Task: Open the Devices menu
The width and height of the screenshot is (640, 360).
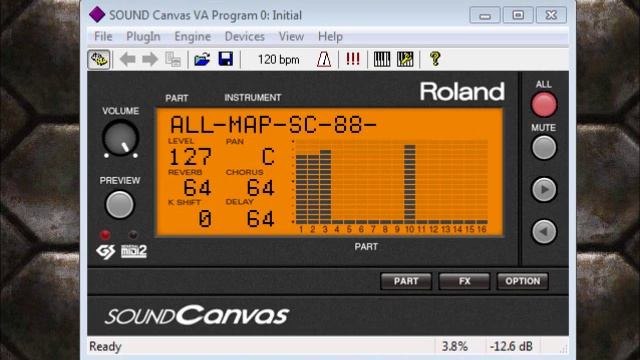Action: point(244,36)
